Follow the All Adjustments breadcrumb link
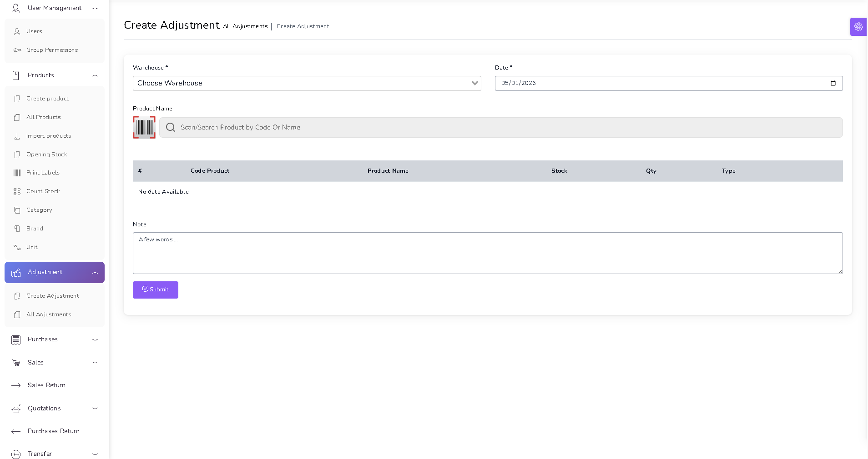Image resolution: width=868 pixels, height=459 pixels. pos(245,26)
